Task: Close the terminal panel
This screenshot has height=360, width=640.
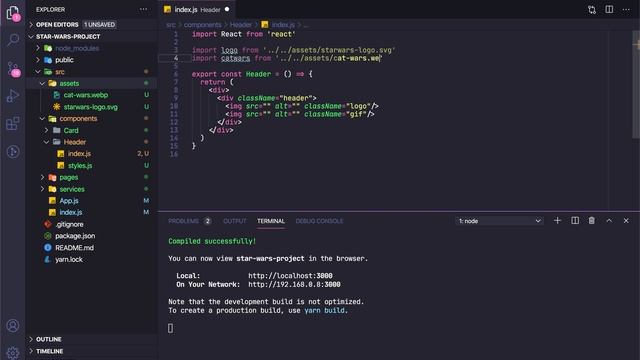Action: pyautogui.click(x=626, y=220)
